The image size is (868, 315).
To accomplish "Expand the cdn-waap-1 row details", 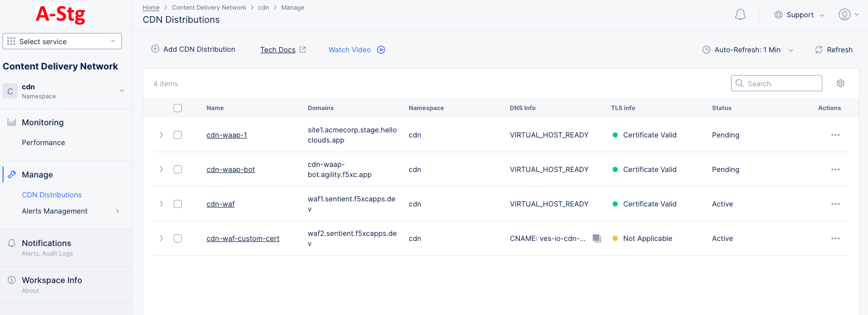I will pyautogui.click(x=161, y=135).
